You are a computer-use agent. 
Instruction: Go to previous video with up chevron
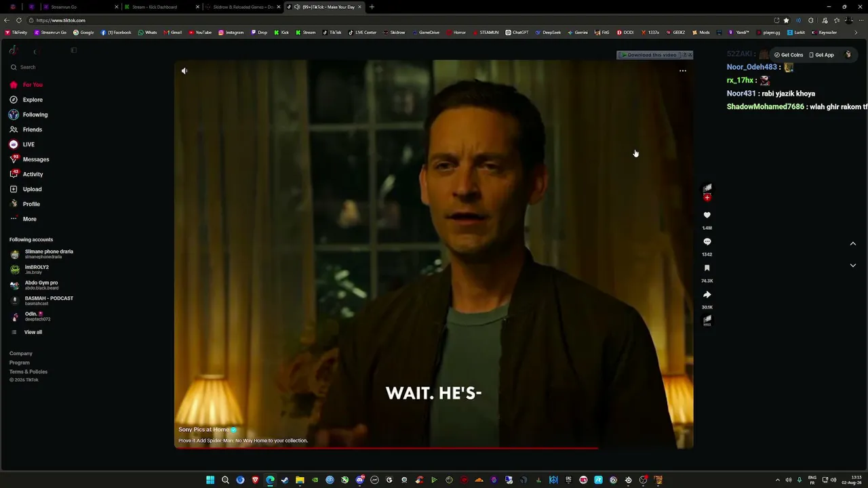(x=853, y=243)
